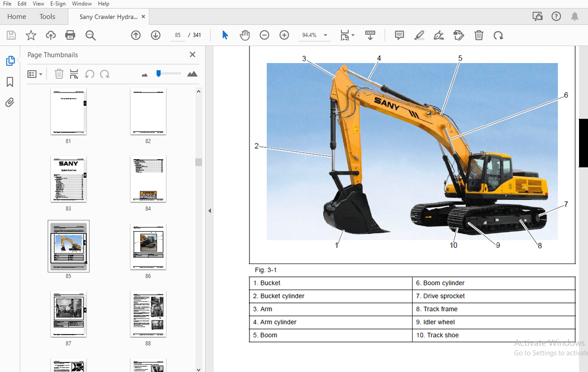Viewport: 588px width, 372px height.
Task: Open the Bookmarks panel
Action: (9, 82)
